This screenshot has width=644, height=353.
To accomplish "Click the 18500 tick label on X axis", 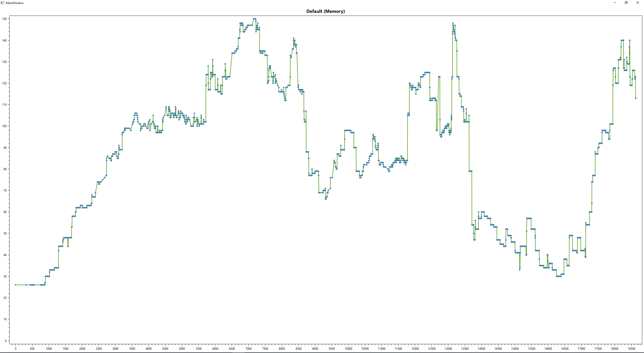I will coord(631,349).
